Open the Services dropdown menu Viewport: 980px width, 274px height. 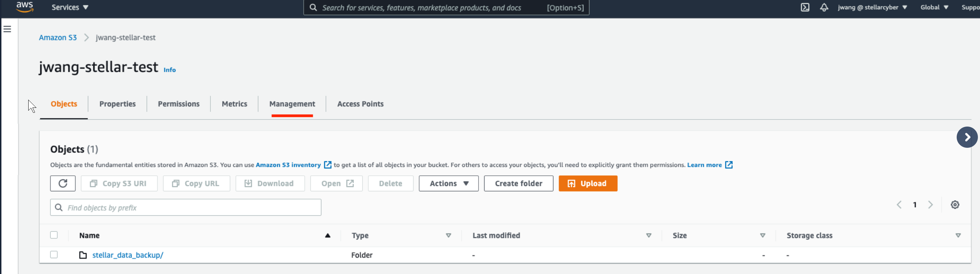pos(70,8)
